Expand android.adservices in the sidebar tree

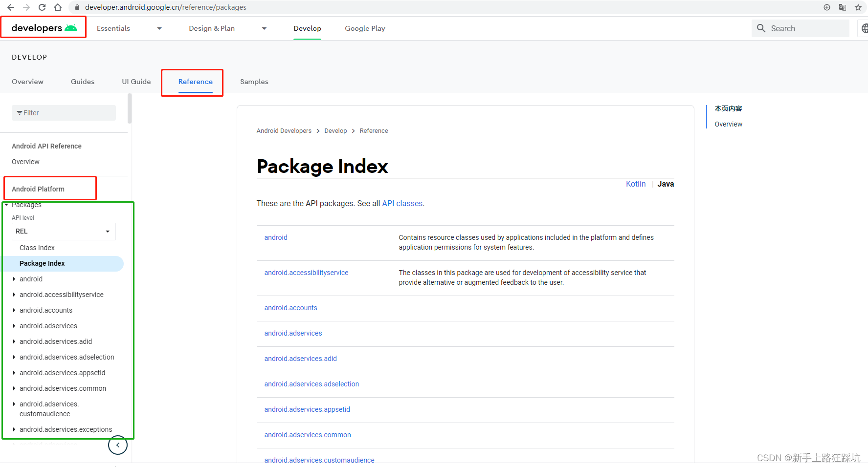[x=14, y=326]
